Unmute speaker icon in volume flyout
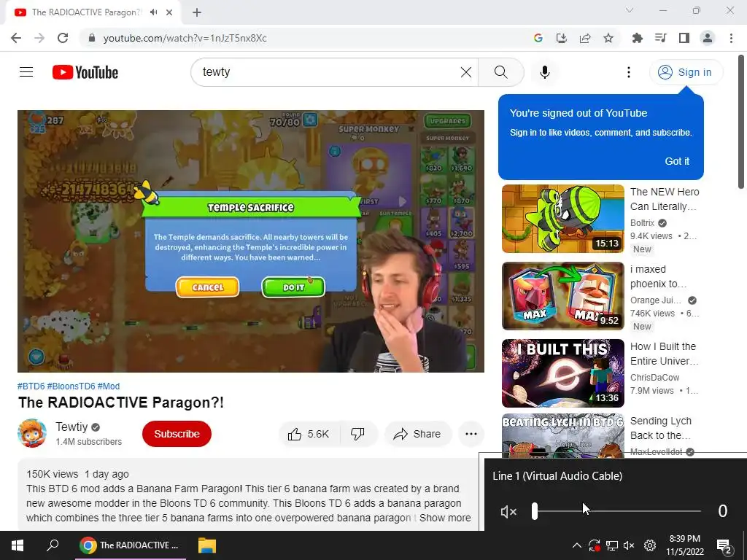 pyautogui.click(x=508, y=511)
